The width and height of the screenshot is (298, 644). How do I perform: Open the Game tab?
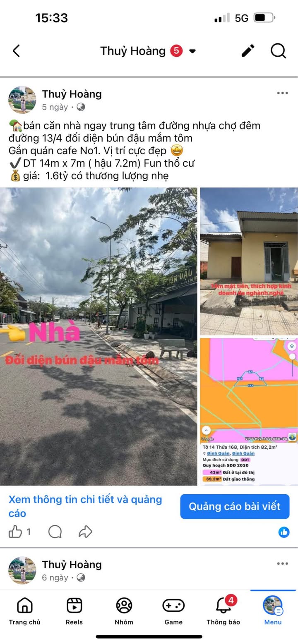pos(173,610)
